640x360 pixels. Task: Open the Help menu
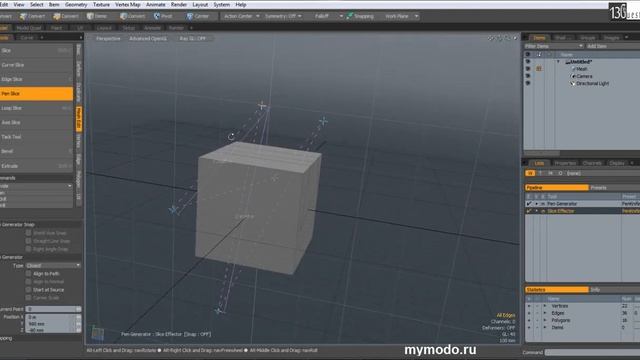(x=241, y=4)
